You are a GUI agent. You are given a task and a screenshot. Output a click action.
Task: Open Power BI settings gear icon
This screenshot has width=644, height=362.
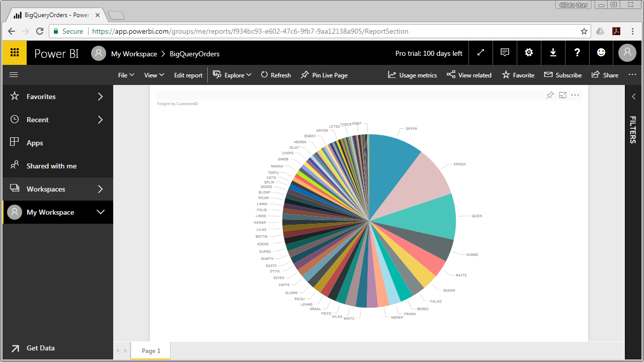pyautogui.click(x=529, y=53)
